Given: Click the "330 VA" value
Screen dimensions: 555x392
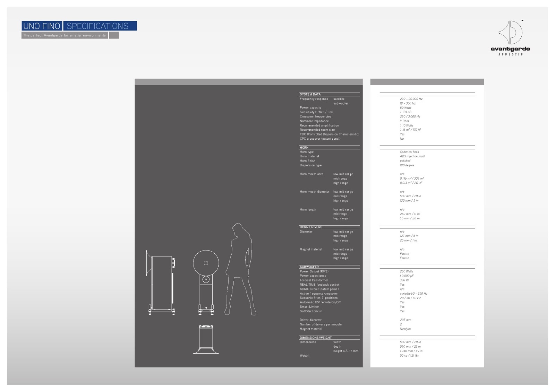Looking at the screenshot, I should pyautogui.click(x=404, y=280).
